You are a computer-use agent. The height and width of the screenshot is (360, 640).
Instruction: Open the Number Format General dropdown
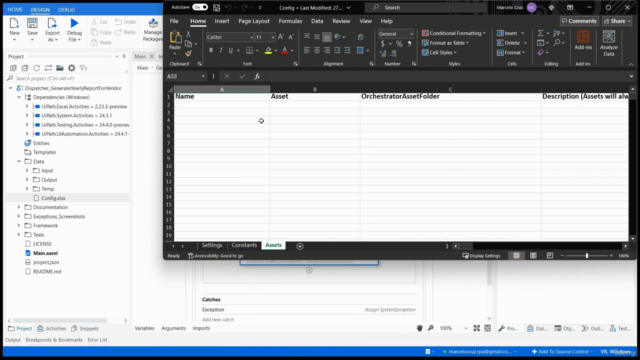pyautogui.click(x=411, y=34)
